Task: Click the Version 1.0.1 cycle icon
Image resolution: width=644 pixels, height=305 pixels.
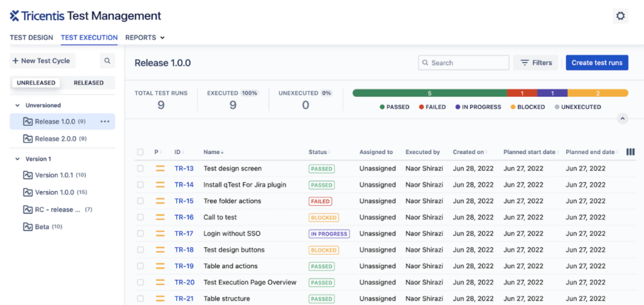Action: tap(28, 175)
